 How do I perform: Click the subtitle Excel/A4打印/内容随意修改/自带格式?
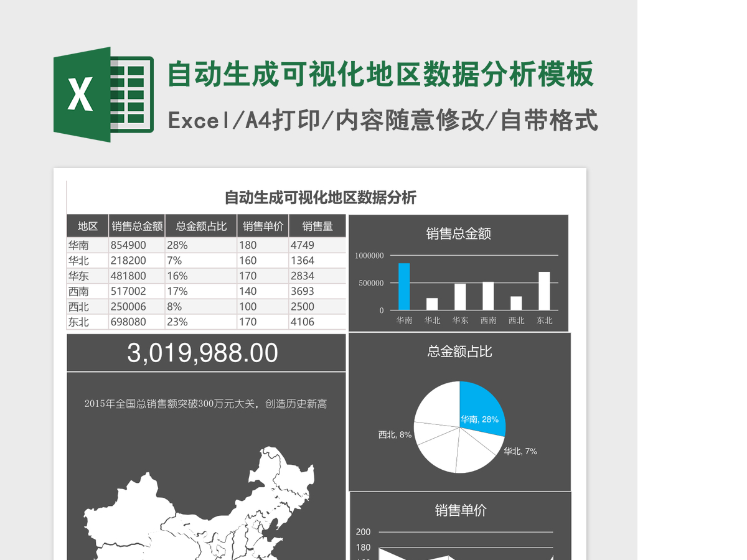tap(383, 120)
